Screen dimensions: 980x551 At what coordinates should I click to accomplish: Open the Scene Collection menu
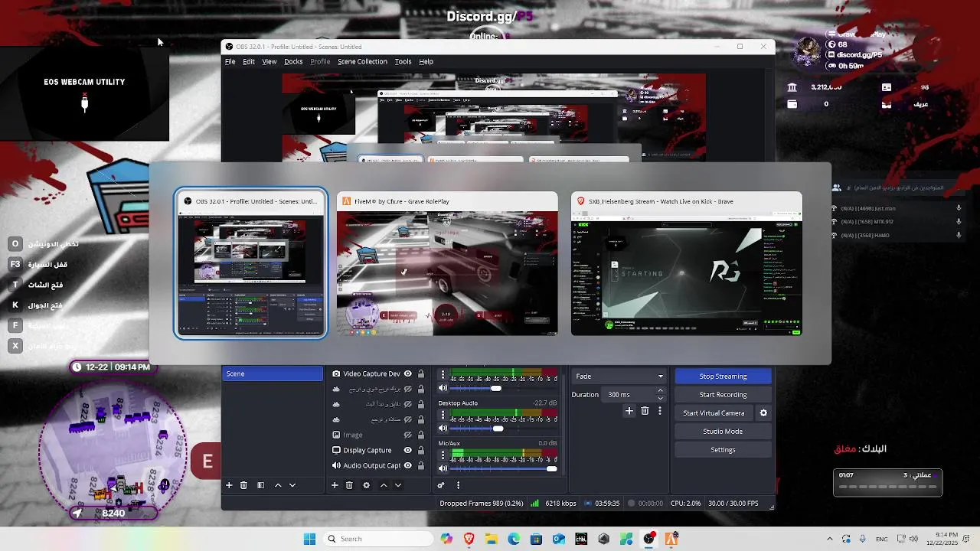click(x=362, y=61)
